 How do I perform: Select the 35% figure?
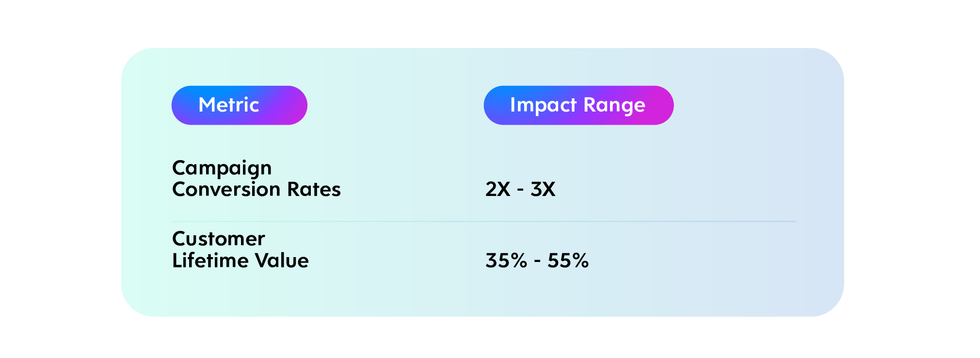pyautogui.click(x=506, y=260)
